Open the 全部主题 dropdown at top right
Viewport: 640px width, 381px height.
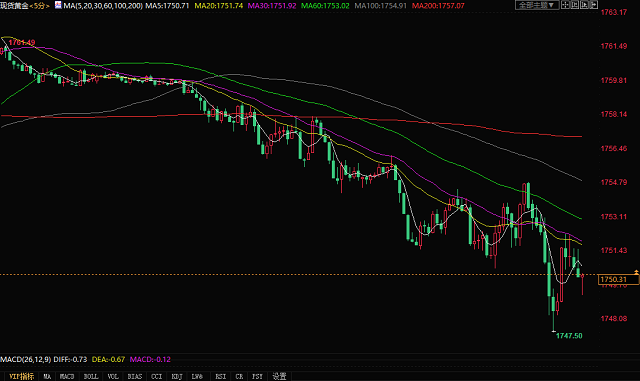[537, 5]
